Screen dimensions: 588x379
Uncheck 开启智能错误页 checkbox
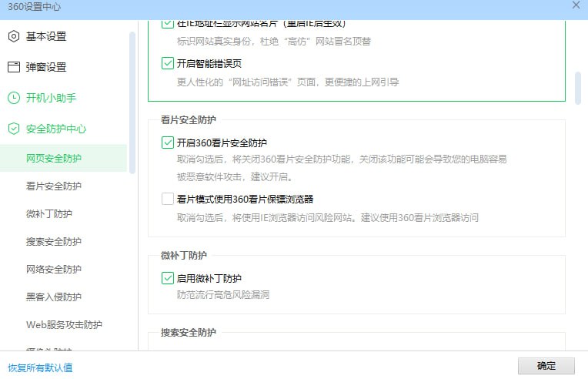pos(167,63)
